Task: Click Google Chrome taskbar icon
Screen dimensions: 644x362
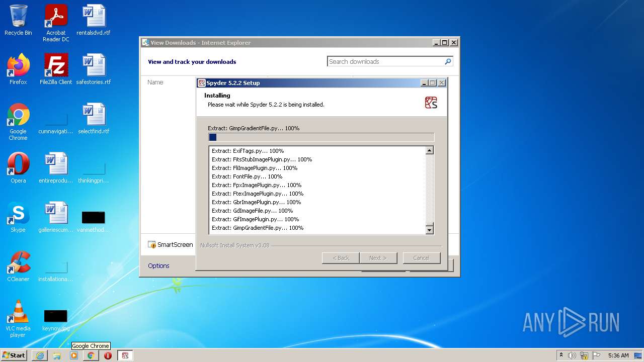Action: 91,355
